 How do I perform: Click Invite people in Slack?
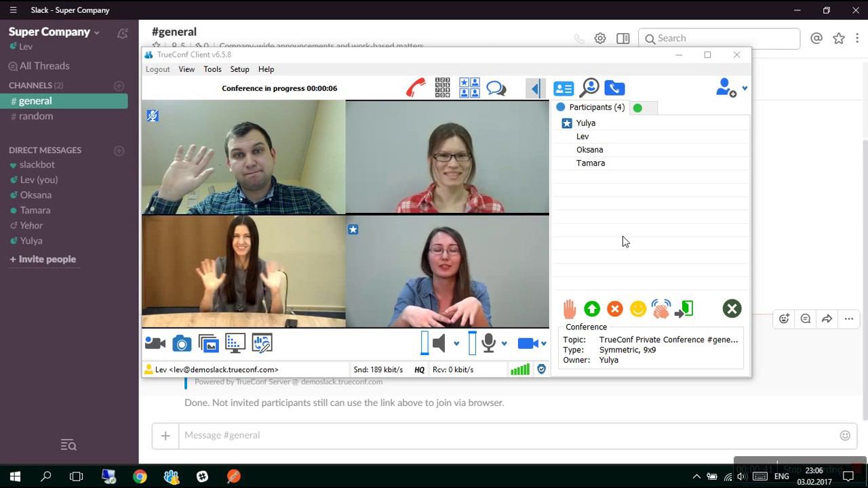click(x=43, y=260)
